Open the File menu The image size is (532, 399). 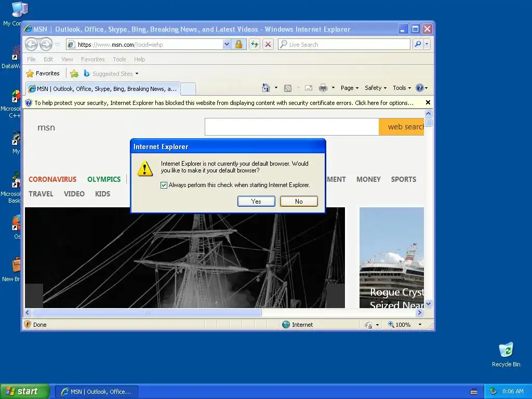31,59
